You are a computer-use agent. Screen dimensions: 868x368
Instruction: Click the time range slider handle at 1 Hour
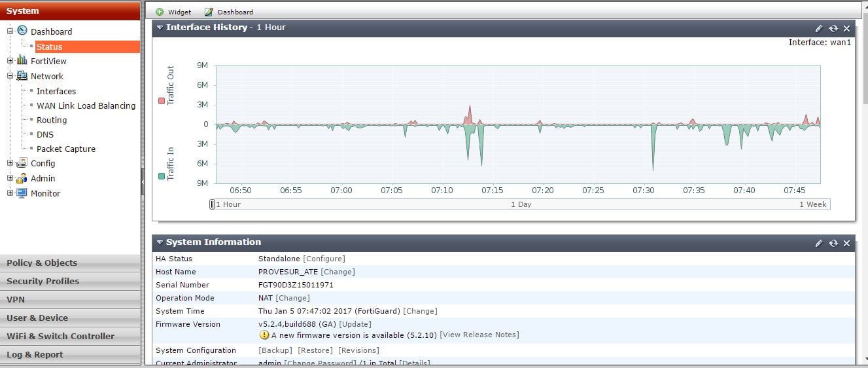point(212,204)
